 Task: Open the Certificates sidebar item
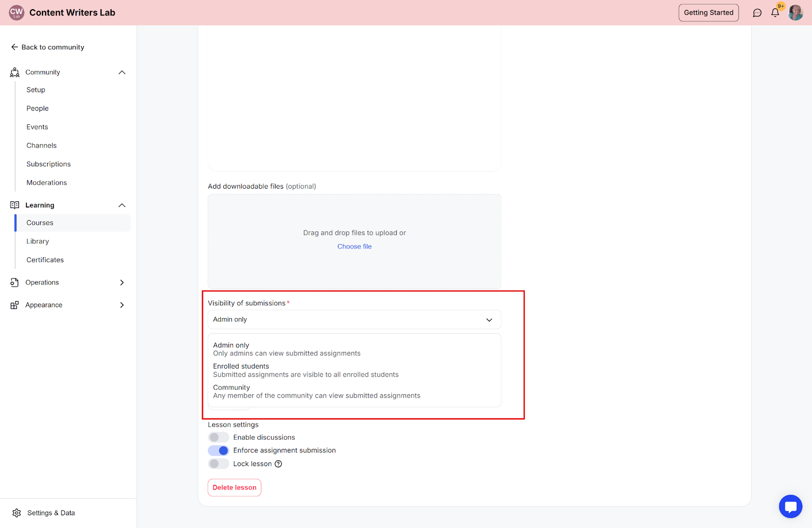coord(45,260)
